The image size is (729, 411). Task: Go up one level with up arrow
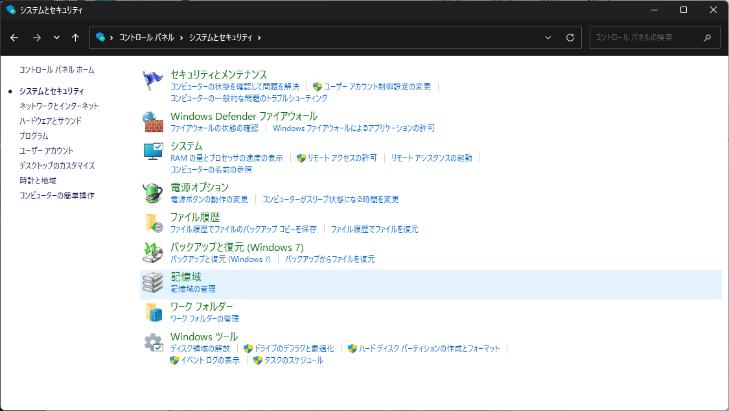75,38
